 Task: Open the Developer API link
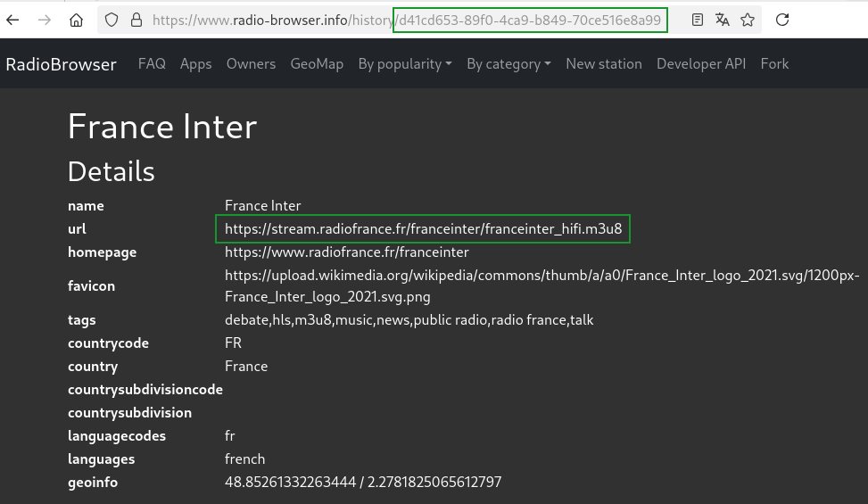click(701, 64)
